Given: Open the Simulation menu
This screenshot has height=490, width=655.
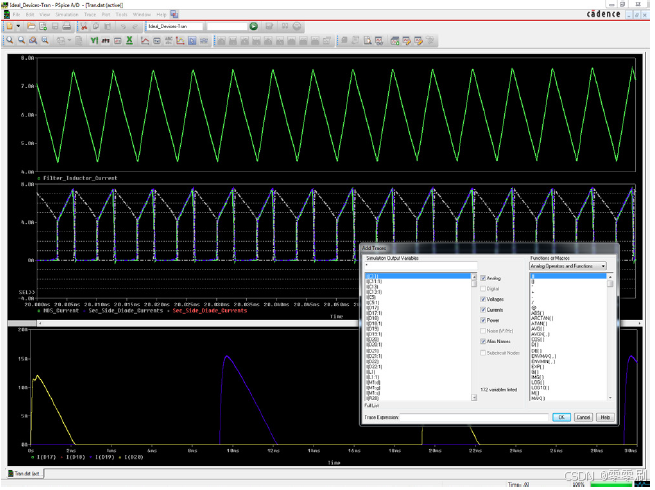Looking at the screenshot, I should pyautogui.click(x=67, y=15).
